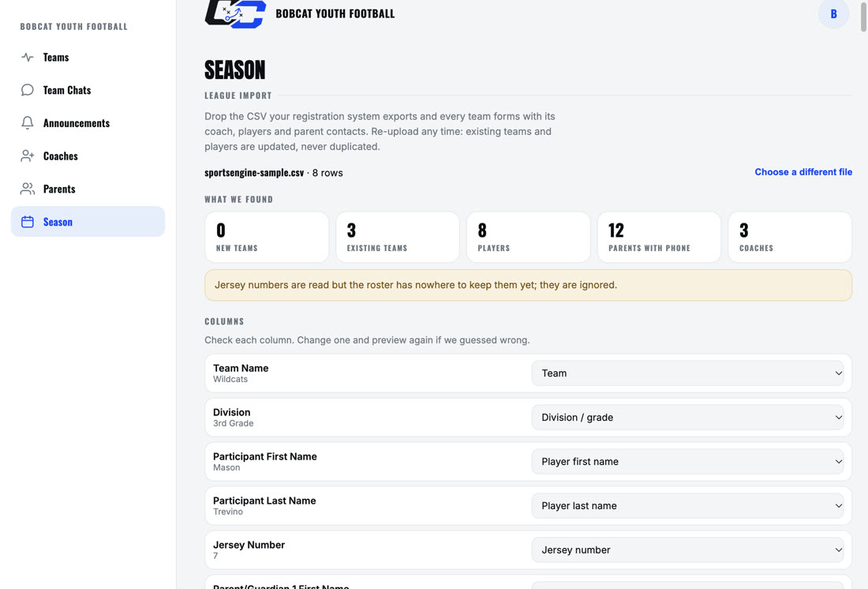The width and height of the screenshot is (868, 589).
Task: Click the Wildcats sample value
Action: [230, 379]
